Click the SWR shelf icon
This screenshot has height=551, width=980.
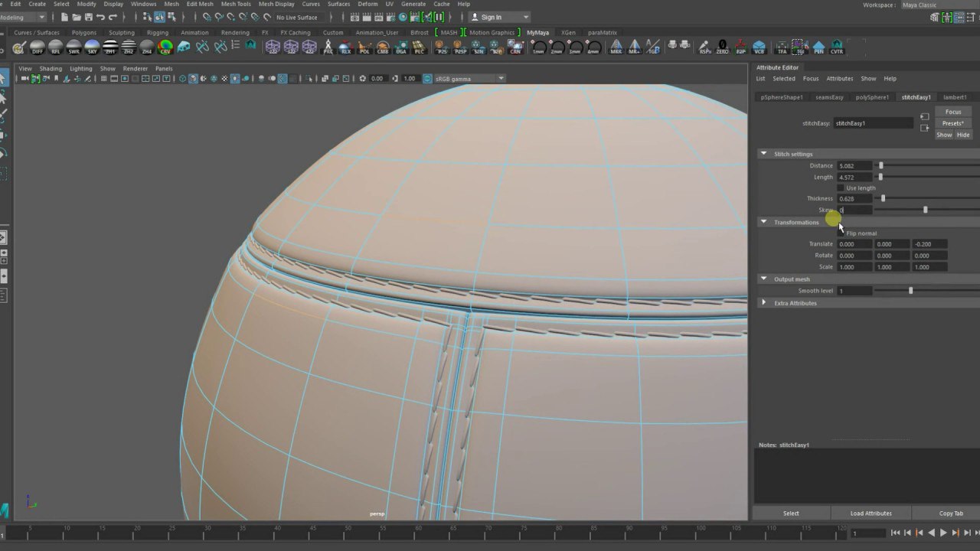(x=73, y=47)
